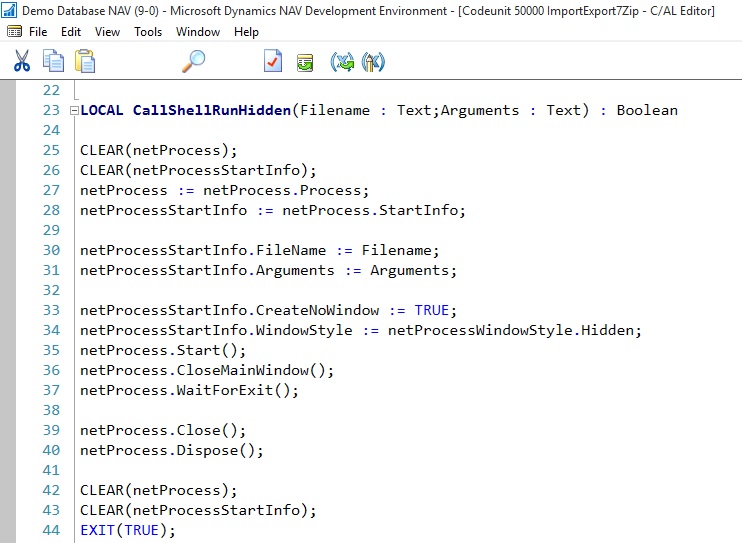742x543 pixels.
Task: Click the (x) icon with pencil
Action: click(x=374, y=62)
